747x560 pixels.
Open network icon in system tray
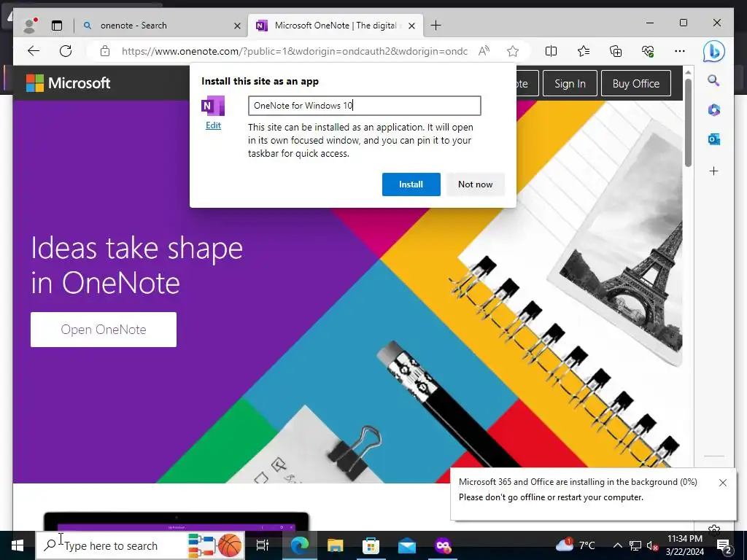tap(635, 545)
